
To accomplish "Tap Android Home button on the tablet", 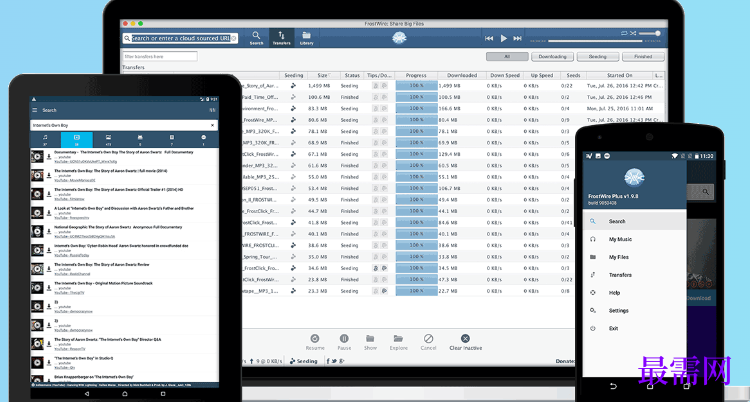I will (124, 393).
